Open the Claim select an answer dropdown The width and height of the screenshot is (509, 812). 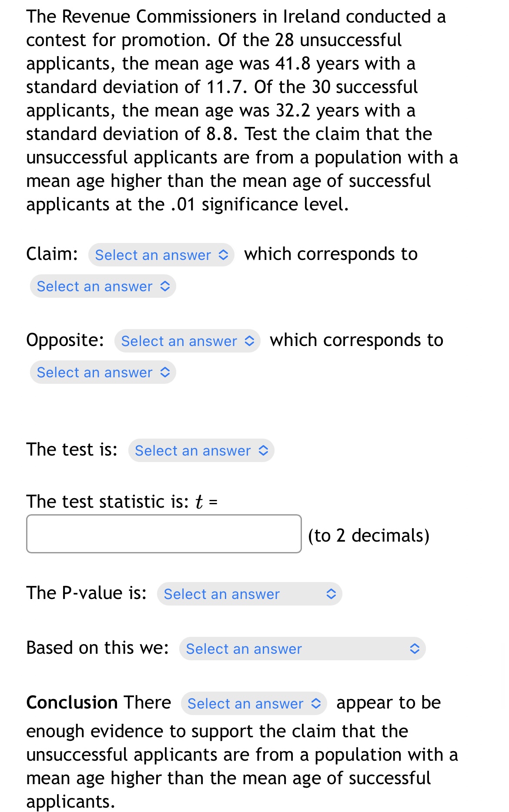pos(161,255)
